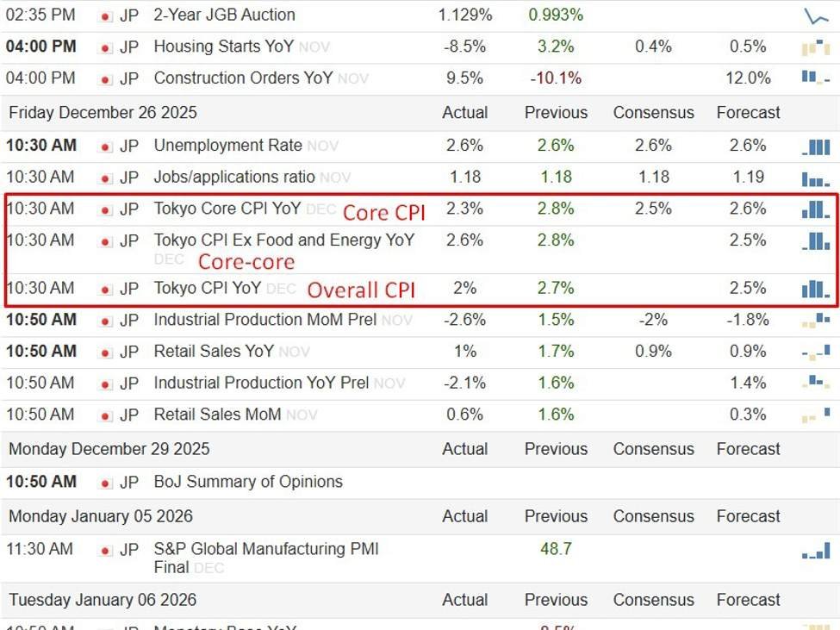Open the 2-Year JGB Auction line chart icon
The image size is (840, 630).
coord(815,16)
